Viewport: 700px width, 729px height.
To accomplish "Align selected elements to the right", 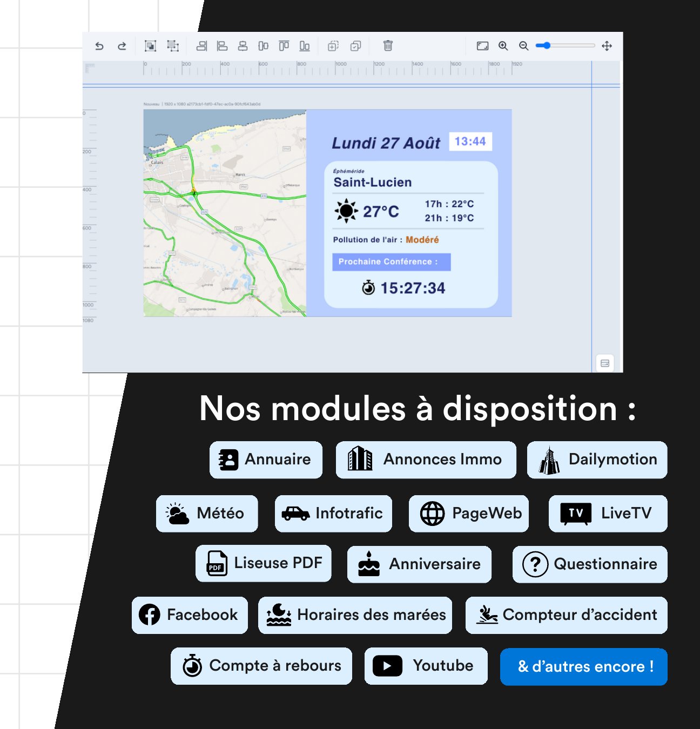I will [201, 46].
